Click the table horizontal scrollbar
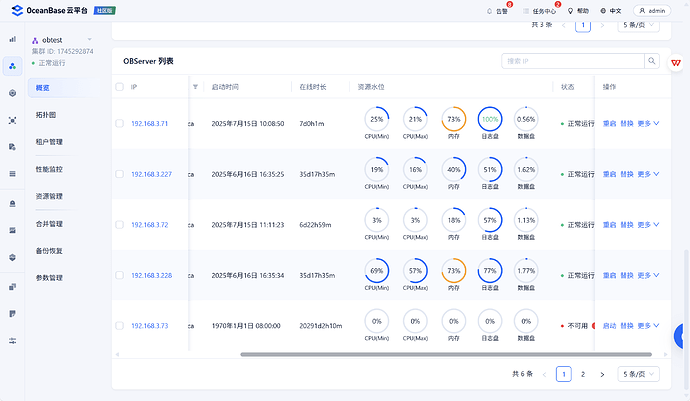The width and height of the screenshot is (690, 401). click(446, 354)
